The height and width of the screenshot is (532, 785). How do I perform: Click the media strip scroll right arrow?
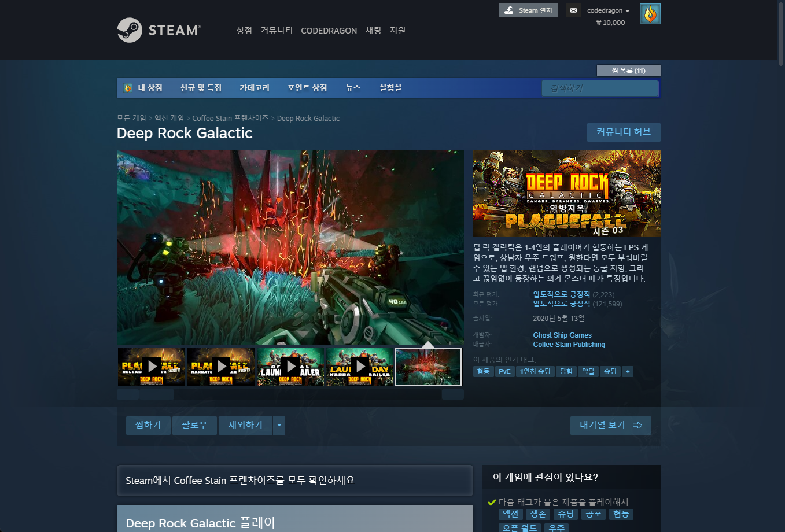(x=453, y=394)
